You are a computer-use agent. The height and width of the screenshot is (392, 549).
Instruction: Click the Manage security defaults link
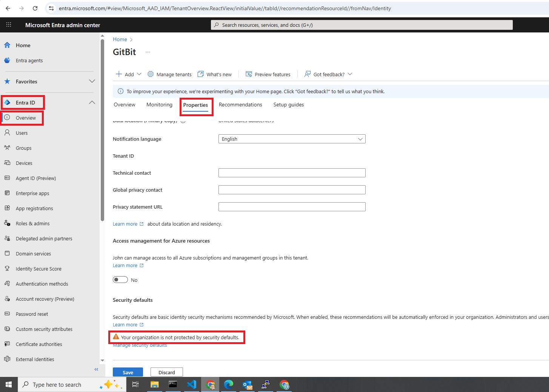140,344
